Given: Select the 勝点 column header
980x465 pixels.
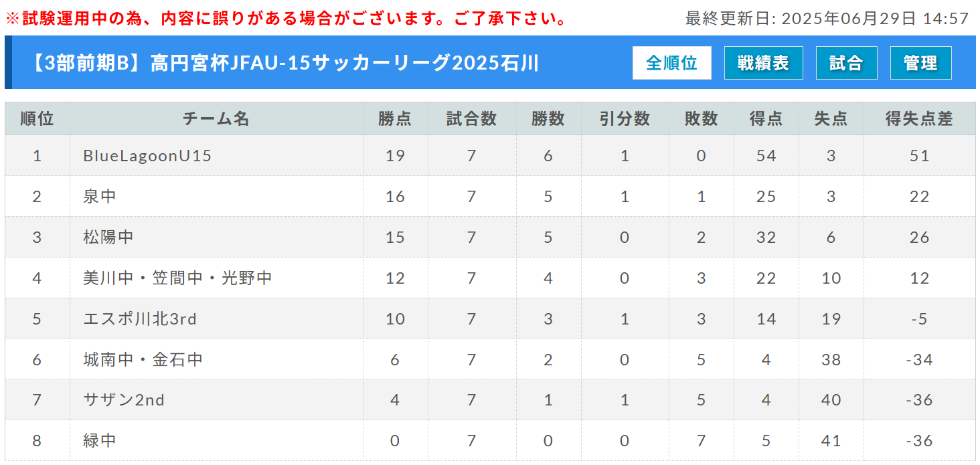Looking at the screenshot, I should point(395,119).
